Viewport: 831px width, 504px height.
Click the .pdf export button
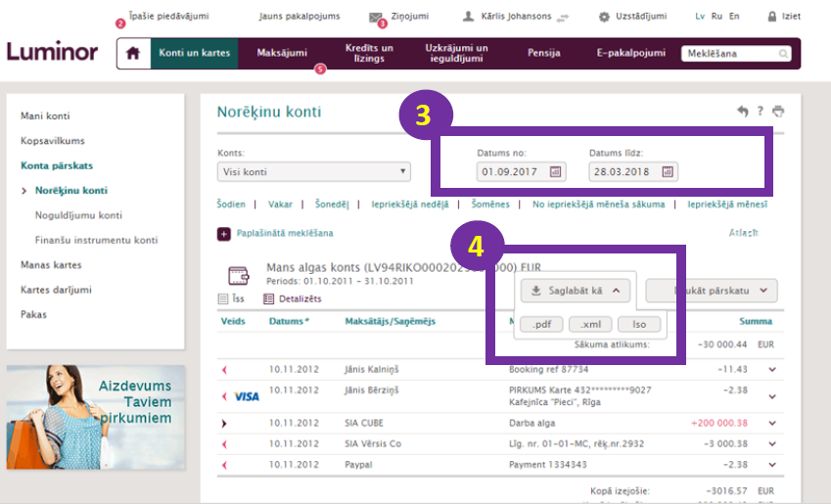pyautogui.click(x=540, y=325)
